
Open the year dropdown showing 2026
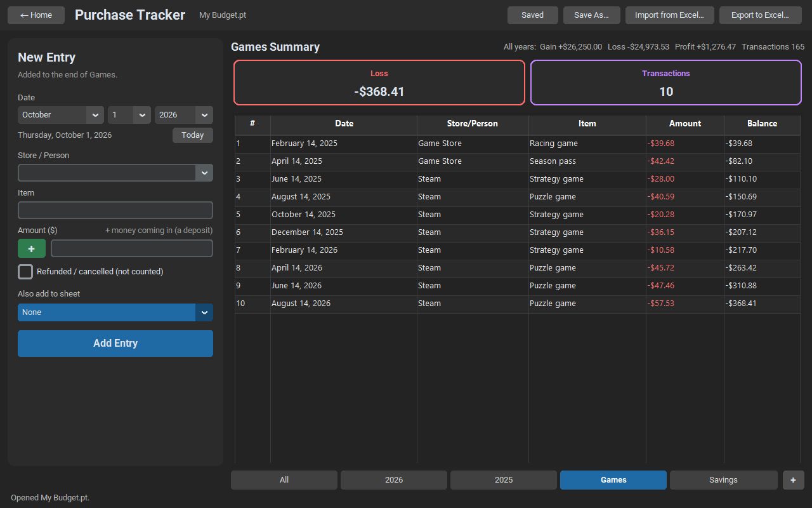point(184,115)
